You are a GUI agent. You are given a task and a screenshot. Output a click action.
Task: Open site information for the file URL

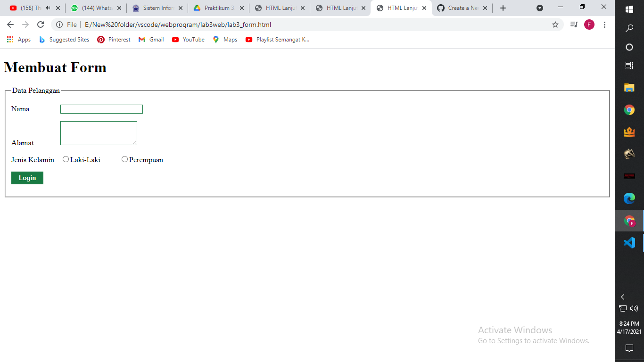[60, 25]
